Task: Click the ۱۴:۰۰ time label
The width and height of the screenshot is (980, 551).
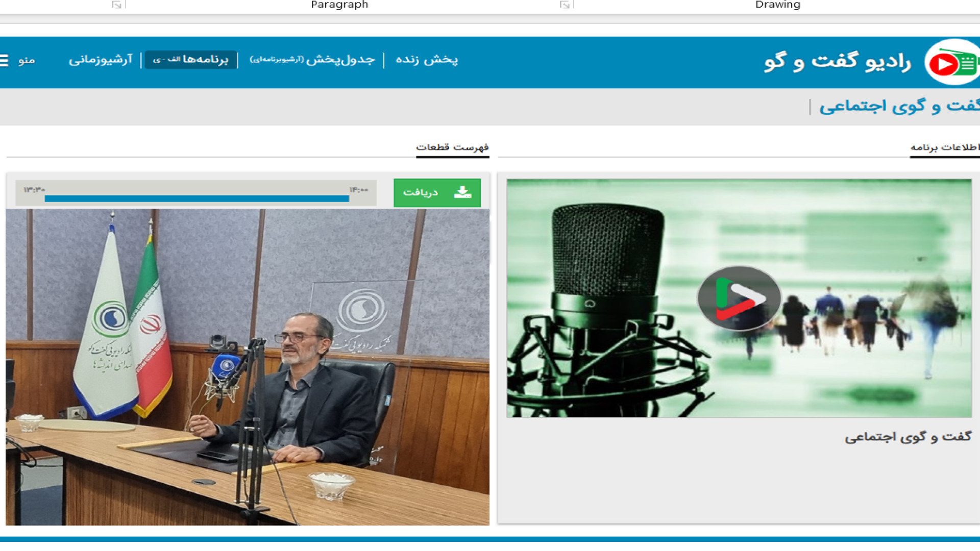Action: pos(359,190)
